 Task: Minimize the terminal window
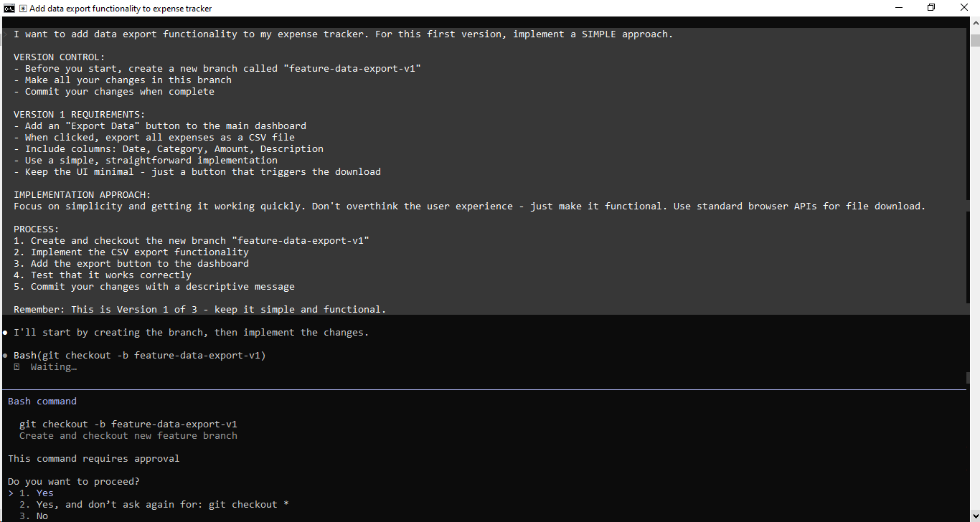(899, 8)
